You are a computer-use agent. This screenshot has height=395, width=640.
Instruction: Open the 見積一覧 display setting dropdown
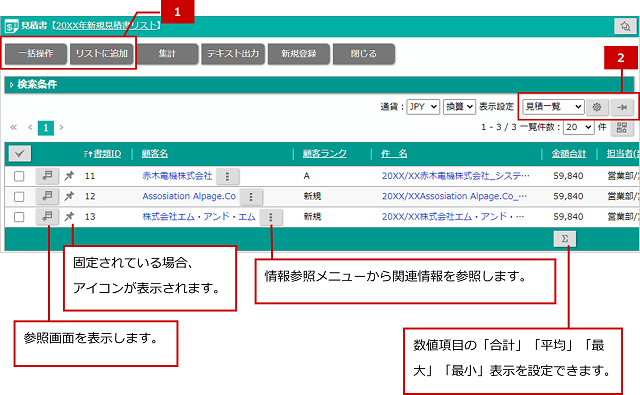pos(553,107)
